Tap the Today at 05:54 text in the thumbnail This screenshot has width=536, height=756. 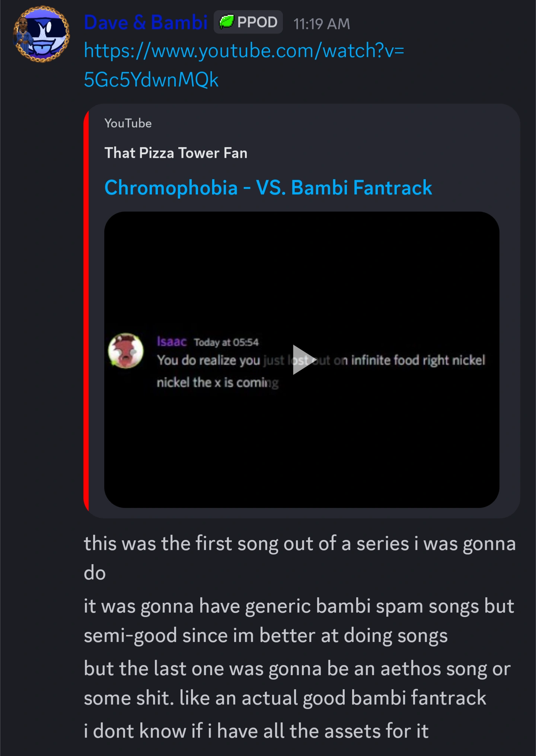(226, 342)
